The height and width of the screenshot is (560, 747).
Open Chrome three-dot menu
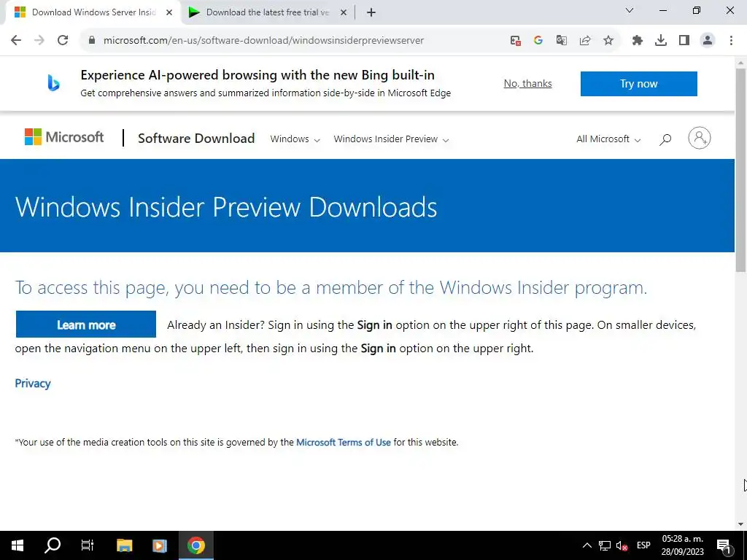731,41
